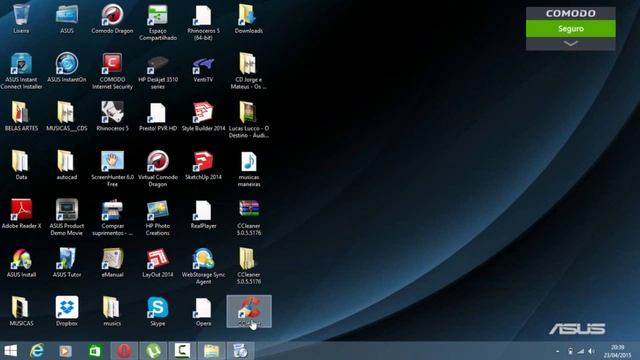Launch ScreenHunter 6.0 Free shortcut
Viewport: 640px width, 360px height.
click(112, 169)
